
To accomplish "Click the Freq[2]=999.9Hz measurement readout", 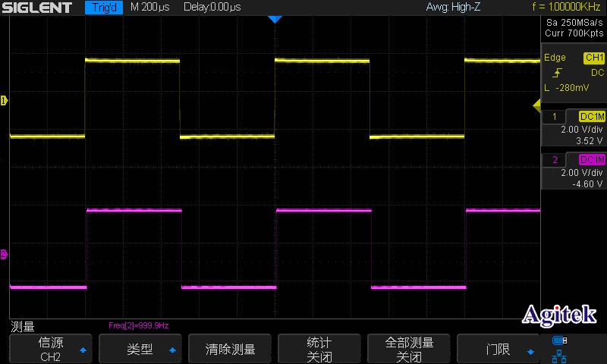I will [139, 326].
